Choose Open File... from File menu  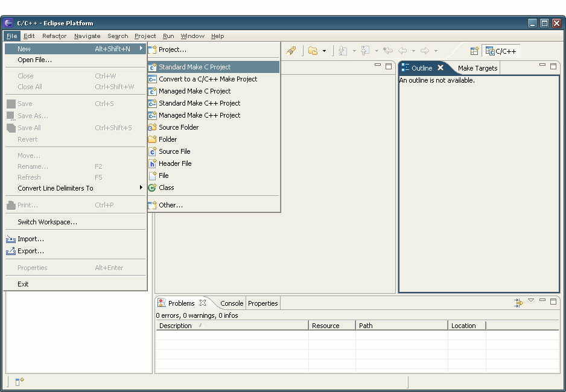(75, 60)
